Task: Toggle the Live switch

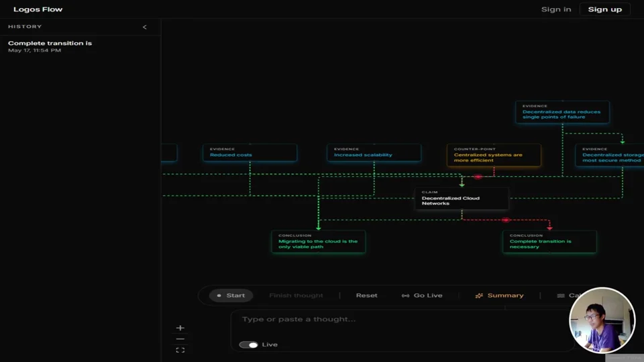Action: 248,345
